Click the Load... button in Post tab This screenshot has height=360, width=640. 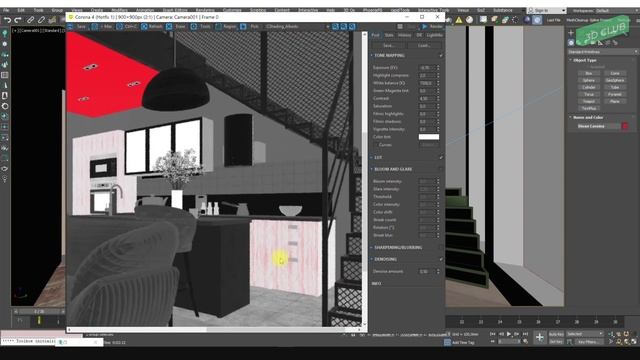(x=424, y=46)
